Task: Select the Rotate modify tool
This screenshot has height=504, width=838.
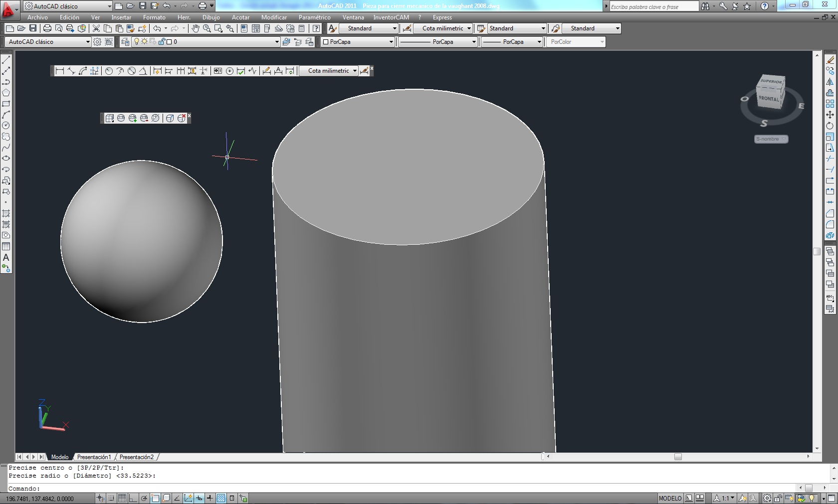Action: click(830, 126)
